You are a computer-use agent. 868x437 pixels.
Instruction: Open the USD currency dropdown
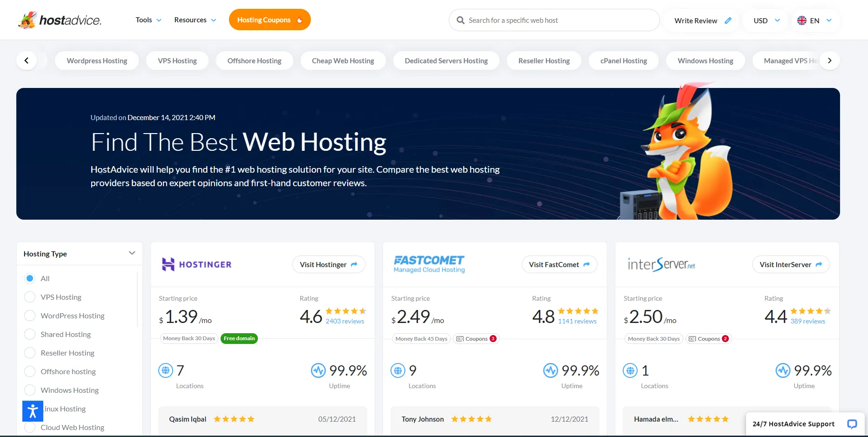coord(765,20)
